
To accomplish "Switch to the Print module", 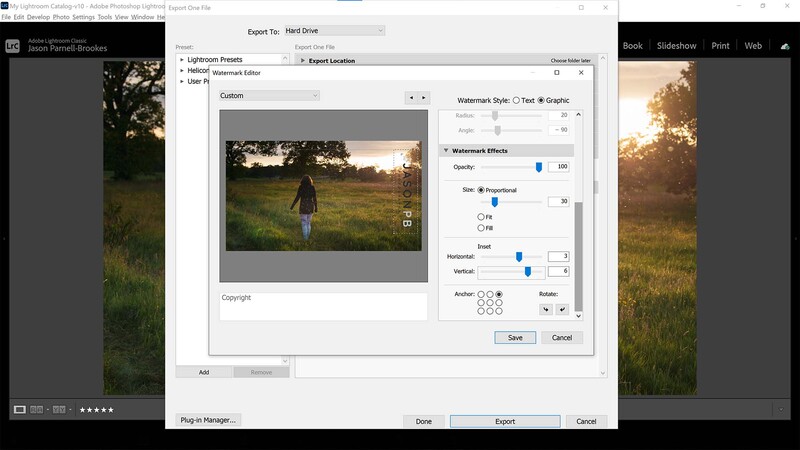I will 720,46.
